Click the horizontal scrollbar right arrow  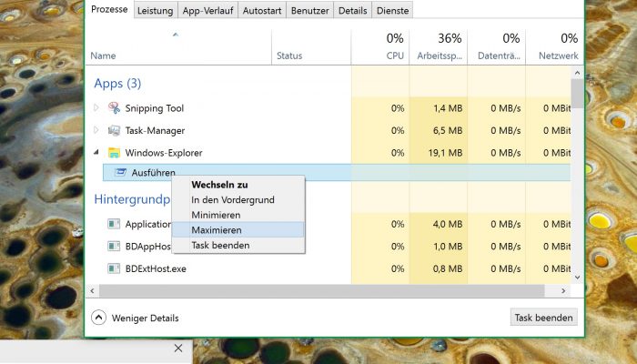[x=563, y=290]
